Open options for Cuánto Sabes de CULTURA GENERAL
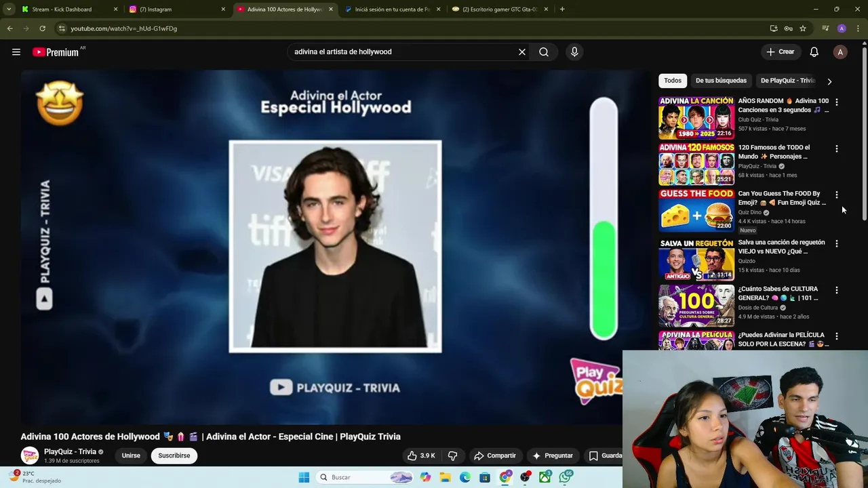868x488 pixels. tap(836, 290)
